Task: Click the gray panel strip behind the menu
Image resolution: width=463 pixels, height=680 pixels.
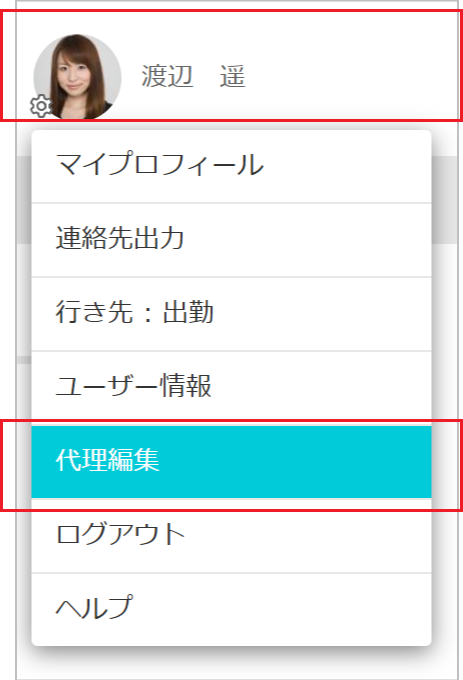Action: (x=444, y=199)
